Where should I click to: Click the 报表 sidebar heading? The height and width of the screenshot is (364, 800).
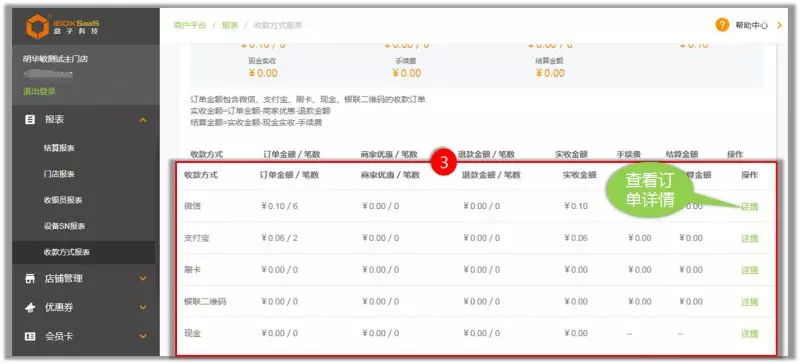pyautogui.click(x=55, y=119)
